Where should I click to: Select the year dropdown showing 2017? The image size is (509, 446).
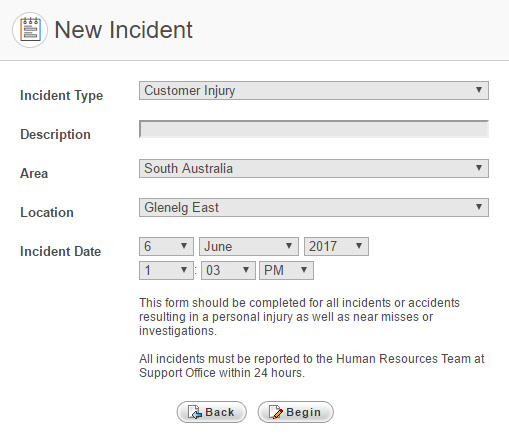336,246
